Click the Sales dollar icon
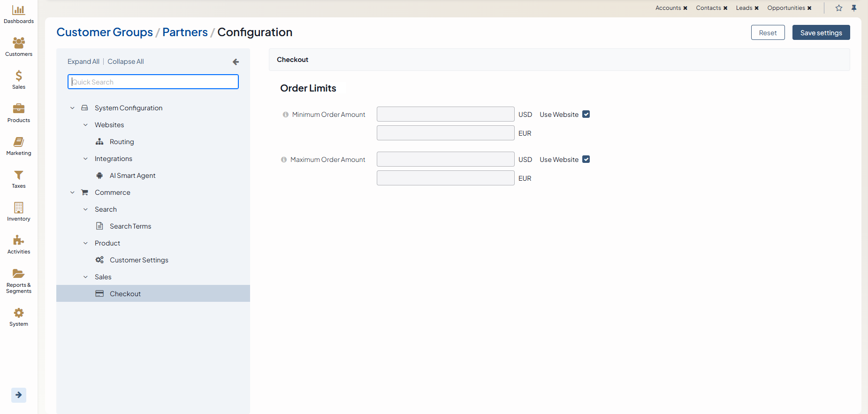The image size is (868, 414). 18,76
